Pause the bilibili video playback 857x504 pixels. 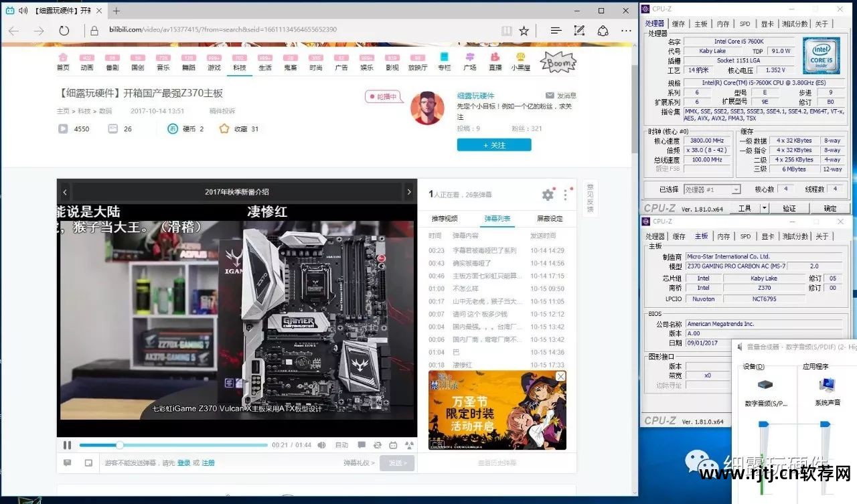[x=67, y=445]
